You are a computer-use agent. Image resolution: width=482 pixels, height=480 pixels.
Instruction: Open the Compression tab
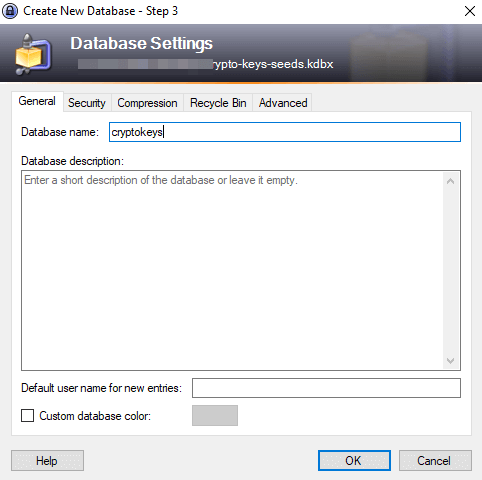pyautogui.click(x=147, y=103)
